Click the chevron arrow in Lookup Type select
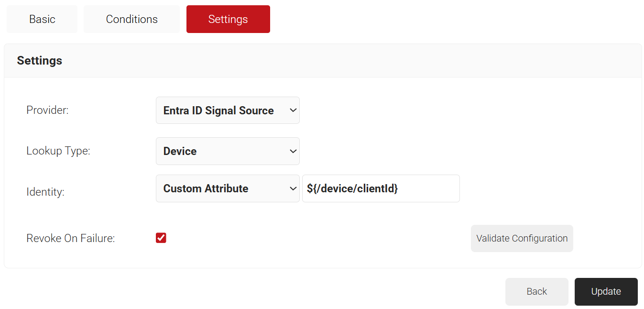This screenshot has height=309, width=644. [x=293, y=151]
